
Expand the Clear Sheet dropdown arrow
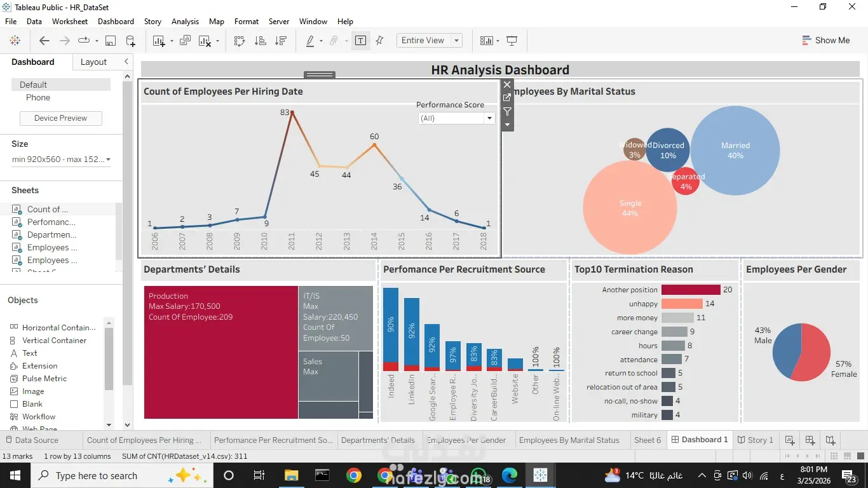[x=217, y=41]
